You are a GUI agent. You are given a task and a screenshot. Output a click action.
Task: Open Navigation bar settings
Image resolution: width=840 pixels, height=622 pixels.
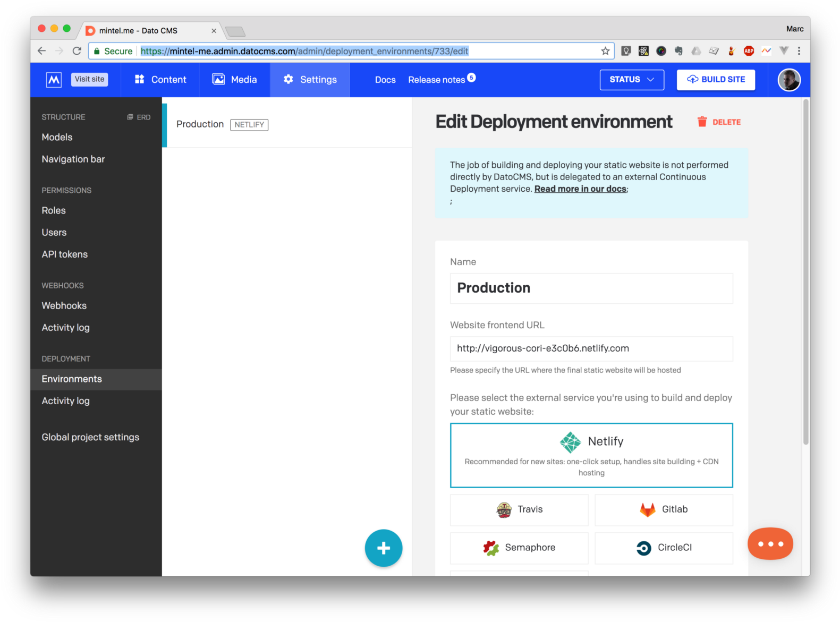pos(73,159)
